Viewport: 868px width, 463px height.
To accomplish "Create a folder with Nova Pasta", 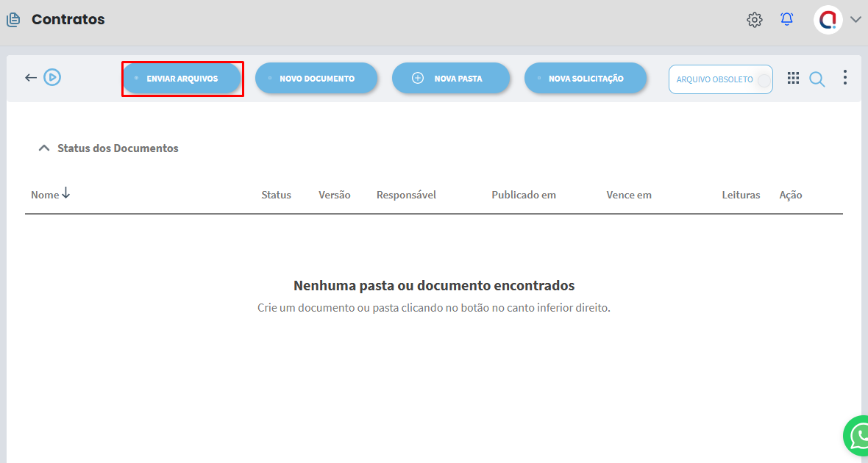I will (x=450, y=79).
